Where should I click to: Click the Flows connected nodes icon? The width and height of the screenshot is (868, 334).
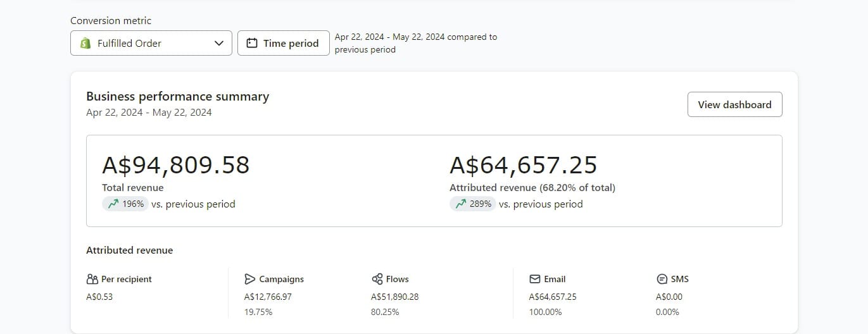click(x=377, y=279)
